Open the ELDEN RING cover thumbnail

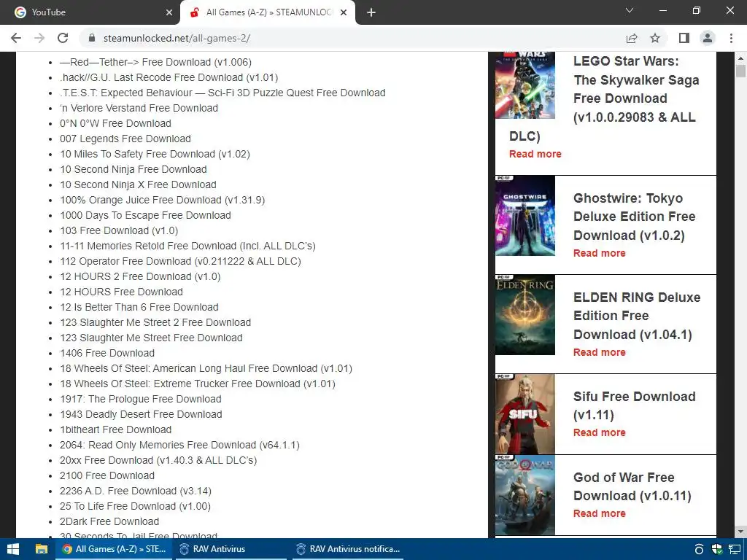[x=525, y=315]
